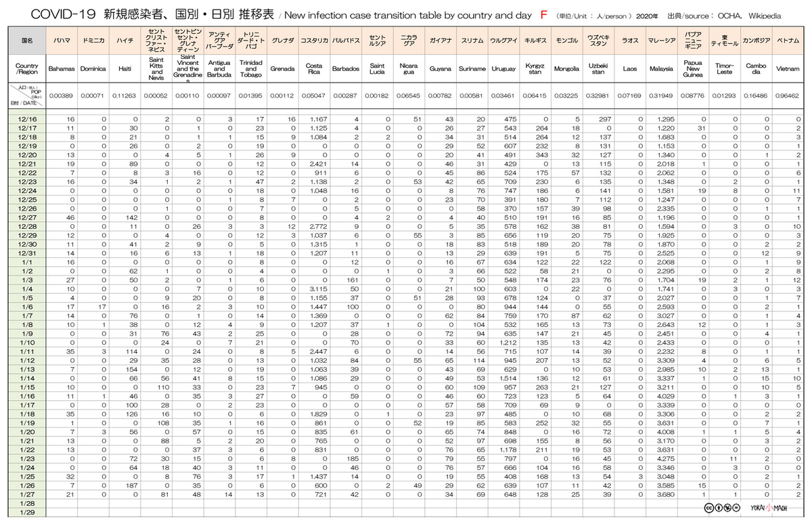Click the POP / DATE diagonal header cell
The image size is (812, 522).
click(x=28, y=96)
